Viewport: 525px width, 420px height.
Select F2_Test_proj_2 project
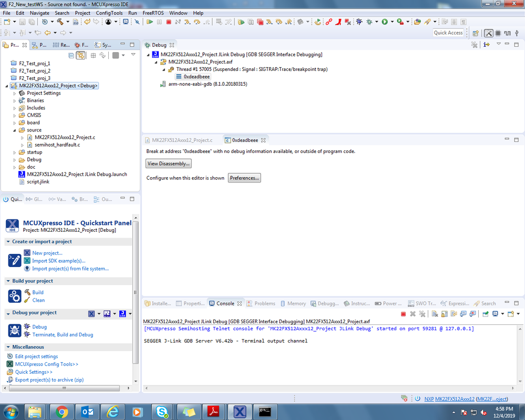(35, 70)
